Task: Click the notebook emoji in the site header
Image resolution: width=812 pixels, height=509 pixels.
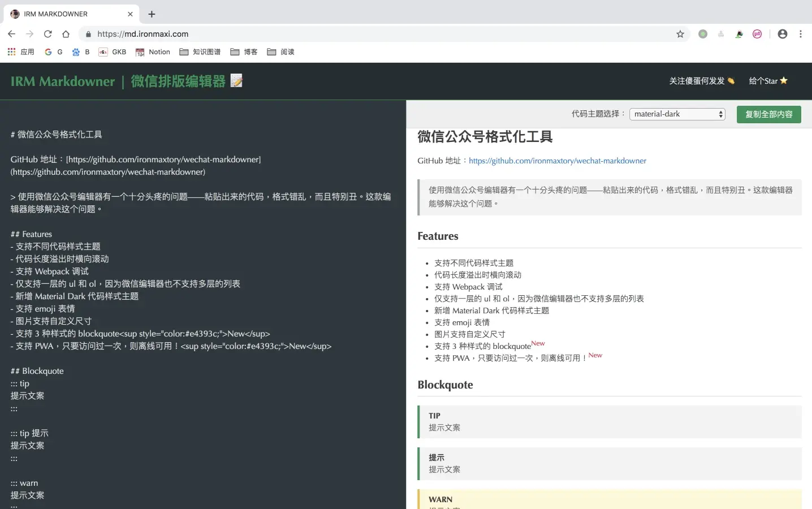Action: [236, 81]
